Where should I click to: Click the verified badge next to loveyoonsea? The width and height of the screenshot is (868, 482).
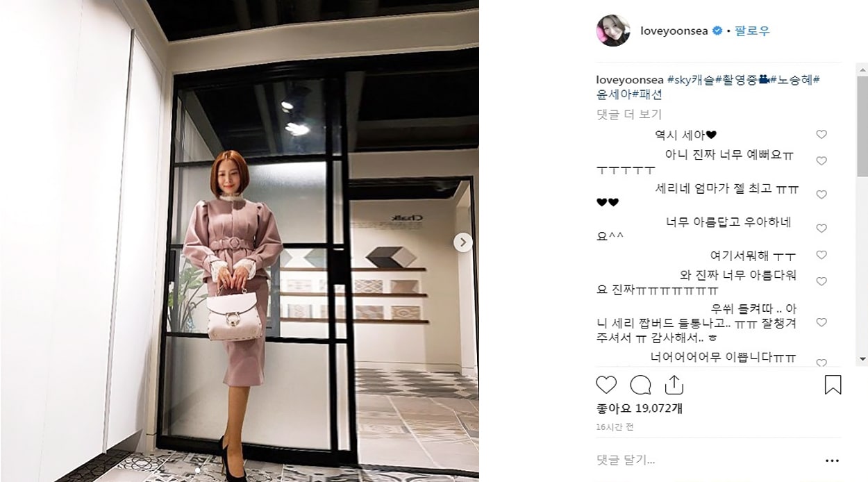pos(717,31)
